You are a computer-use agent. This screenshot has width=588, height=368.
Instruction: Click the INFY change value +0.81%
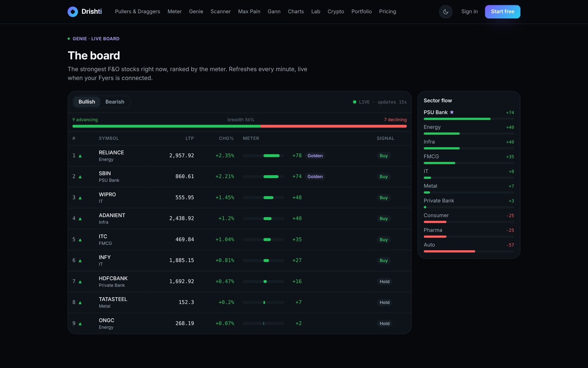click(x=225, y=260)
